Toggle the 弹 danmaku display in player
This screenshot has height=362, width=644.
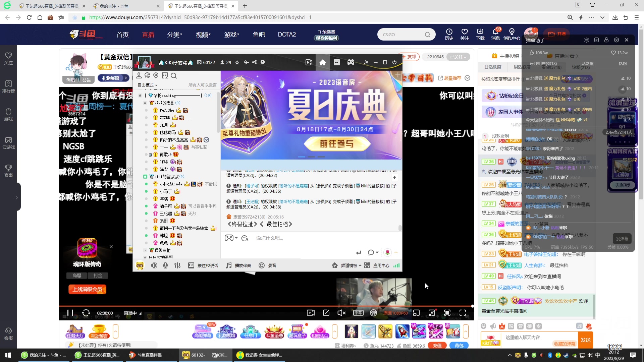coord(373,313)
